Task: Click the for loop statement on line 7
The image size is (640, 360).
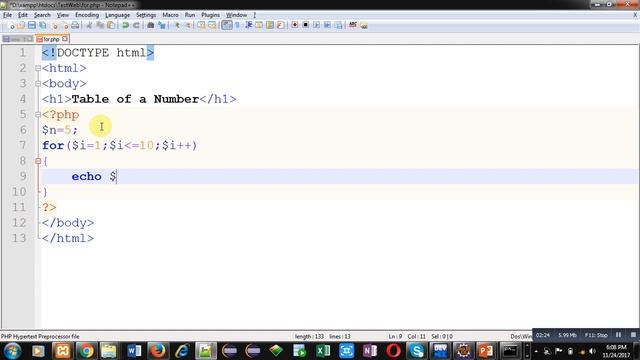Action: coord(120,146)
